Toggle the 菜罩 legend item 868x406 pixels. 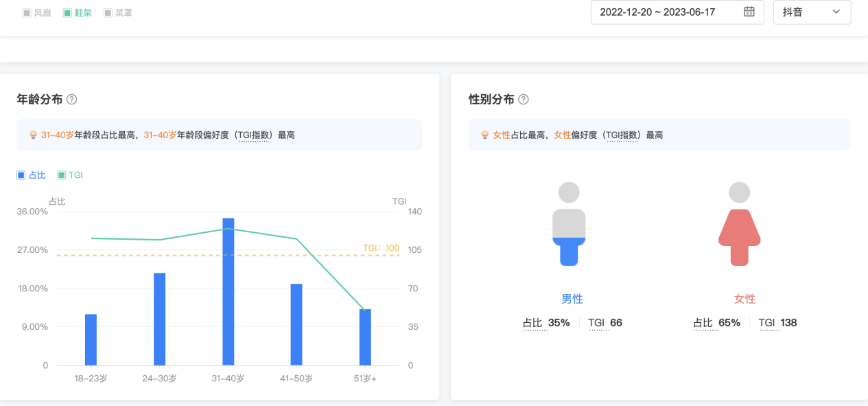(117, 13)
